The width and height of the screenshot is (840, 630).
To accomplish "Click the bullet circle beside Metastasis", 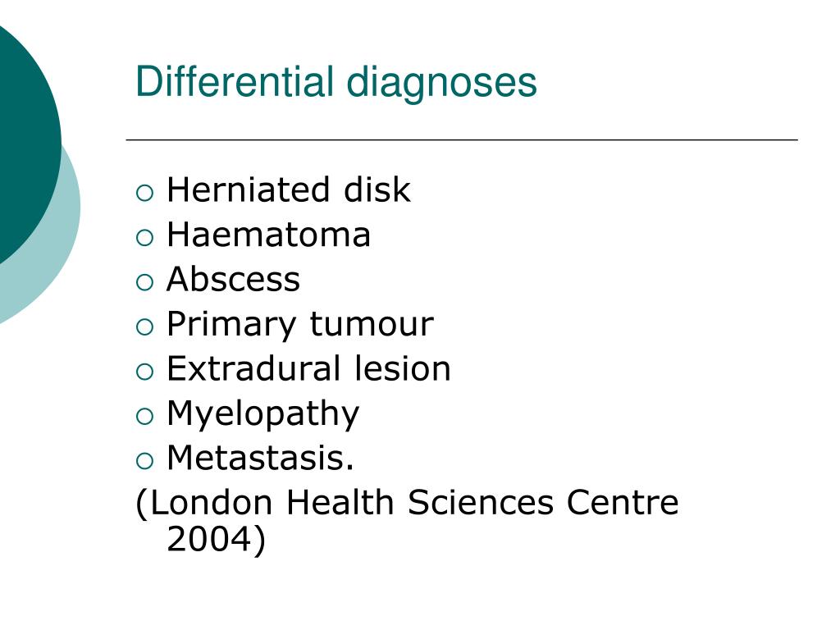I will tap(144, 461).
